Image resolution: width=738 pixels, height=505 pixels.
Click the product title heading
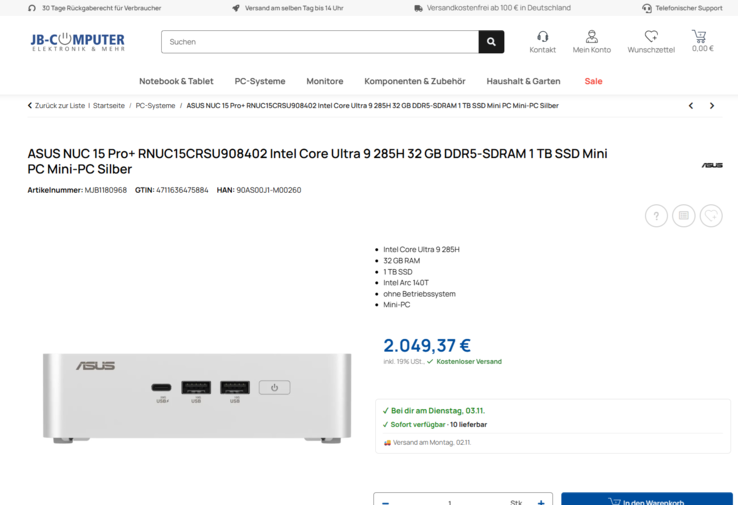(x=317, y=161)
